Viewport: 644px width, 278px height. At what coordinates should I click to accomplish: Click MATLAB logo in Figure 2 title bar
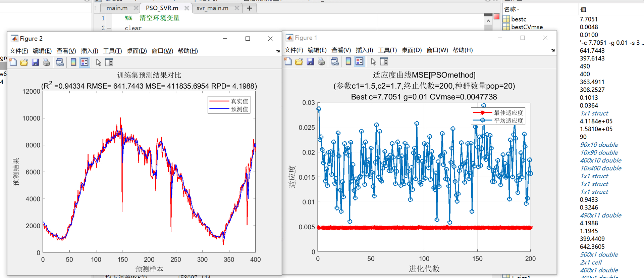(14, 38)
